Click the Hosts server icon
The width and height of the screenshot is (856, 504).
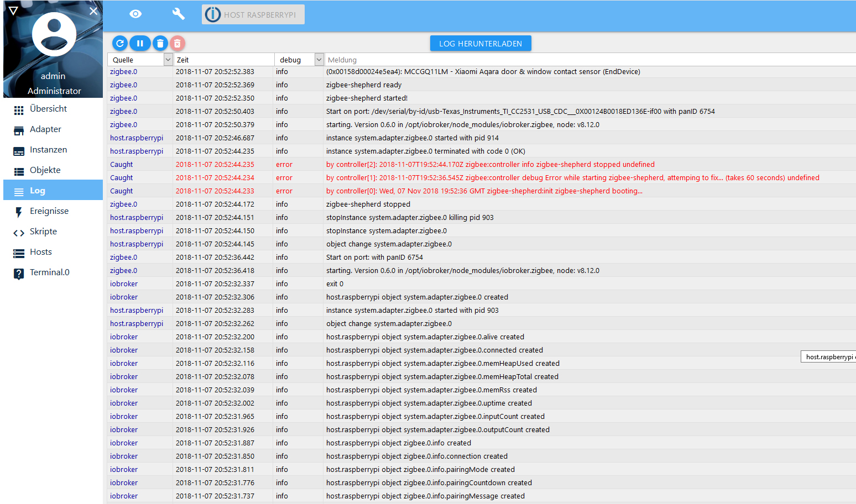(x=19, y=253)
